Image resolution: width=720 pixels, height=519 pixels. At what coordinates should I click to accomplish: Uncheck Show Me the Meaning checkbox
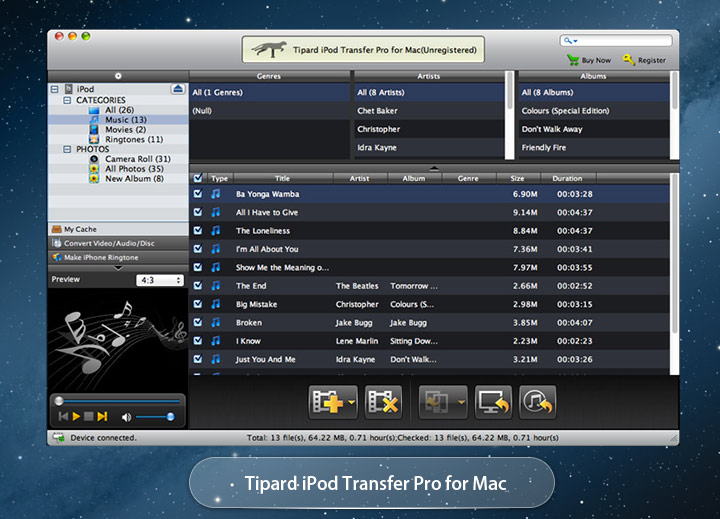[198, 267]
